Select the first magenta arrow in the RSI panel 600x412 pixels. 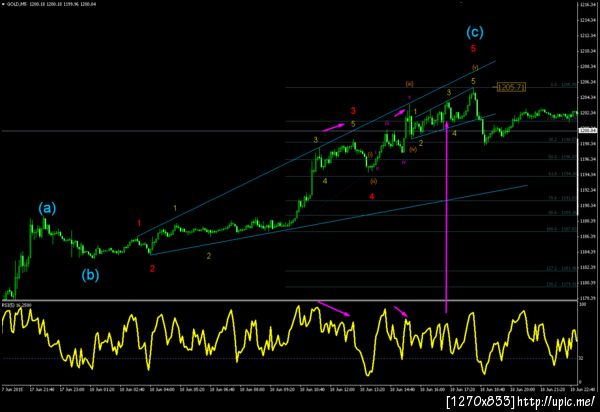click(334, 309)
